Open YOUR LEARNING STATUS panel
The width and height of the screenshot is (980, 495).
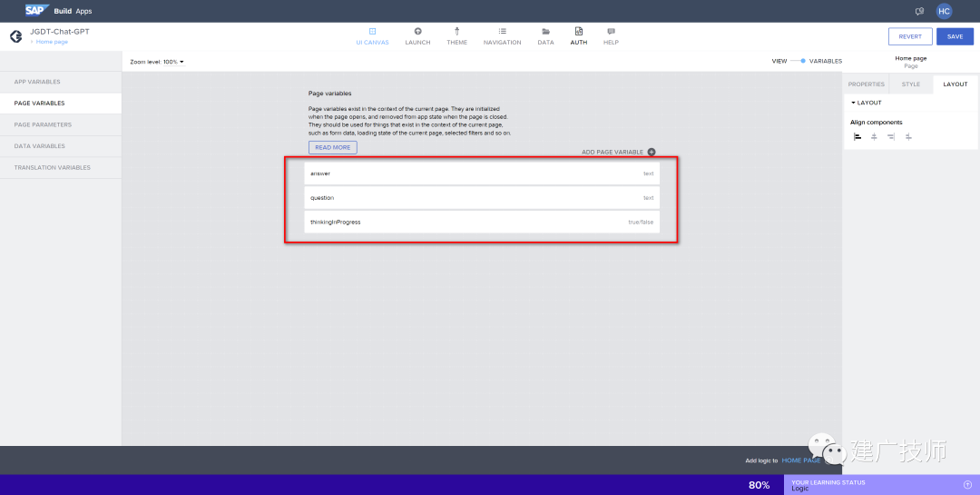(882, 485)
